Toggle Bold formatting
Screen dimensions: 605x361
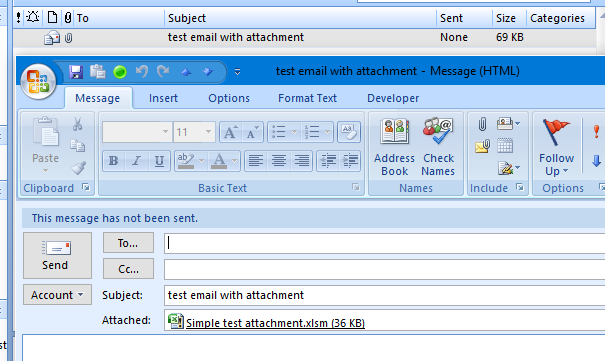point(113,160)
